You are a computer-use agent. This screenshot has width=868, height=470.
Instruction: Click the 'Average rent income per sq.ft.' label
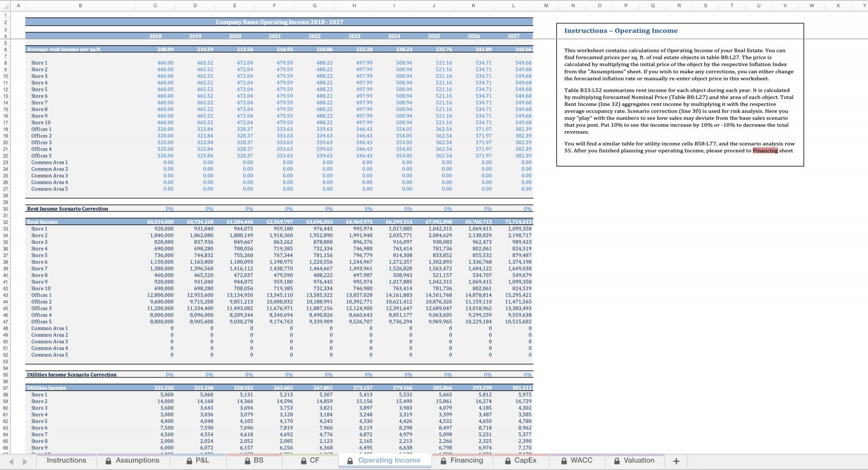coord(64,50)
